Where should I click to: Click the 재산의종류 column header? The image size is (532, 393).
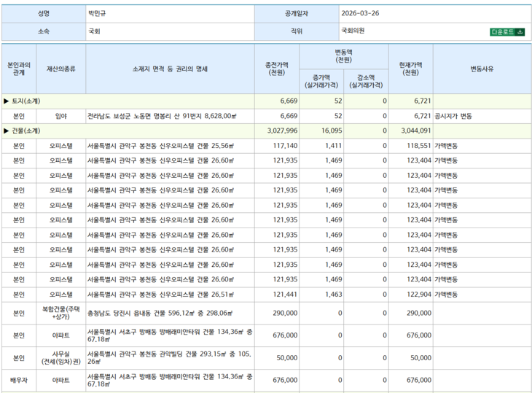click(x=60, y=69)
